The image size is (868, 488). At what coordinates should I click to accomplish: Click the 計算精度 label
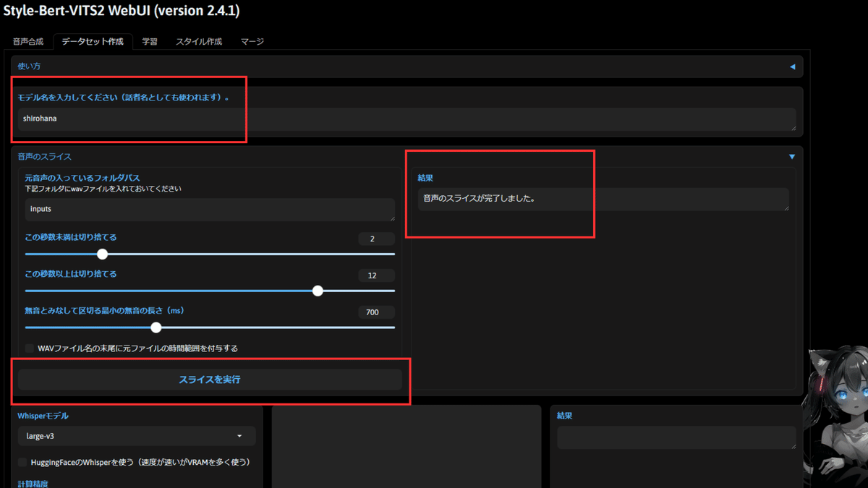[x=33, y=484]
